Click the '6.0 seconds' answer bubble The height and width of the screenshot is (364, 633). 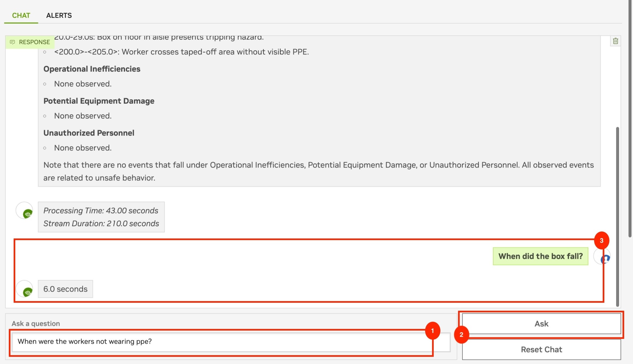(65, 289)
